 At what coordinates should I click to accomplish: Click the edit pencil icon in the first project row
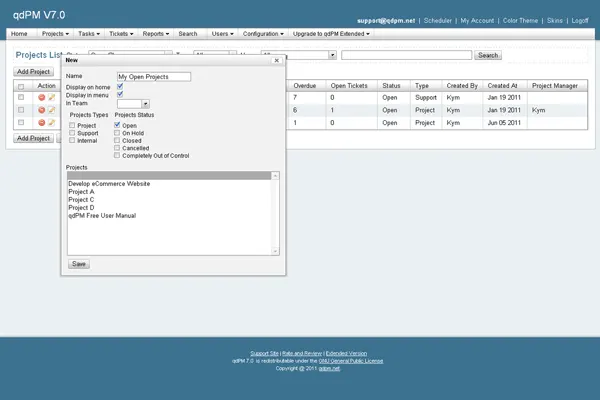[51, 97]
